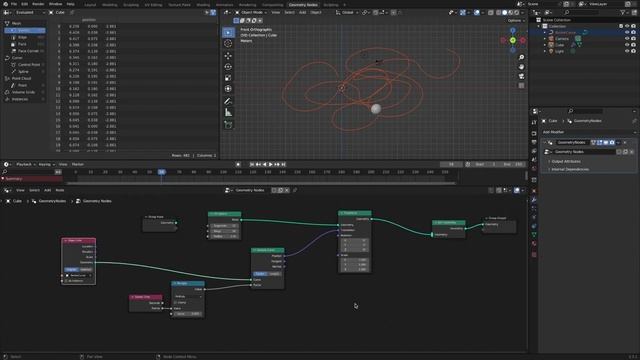Image resolution: width=640 pixels, height=360 pixels.
Task: Click the Blender logo menu icon
Action: pyautogui.click(x=5, y=4)
